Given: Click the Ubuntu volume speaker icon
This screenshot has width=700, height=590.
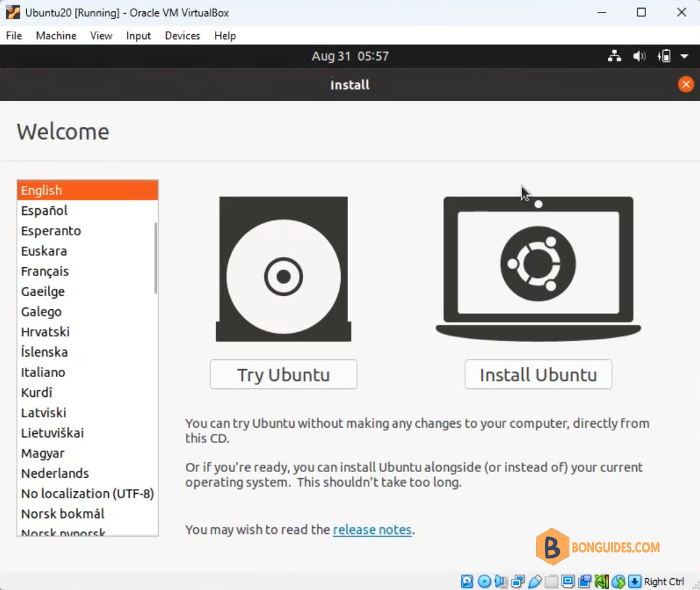Looking at the screenshot, I should pos(639,56).
